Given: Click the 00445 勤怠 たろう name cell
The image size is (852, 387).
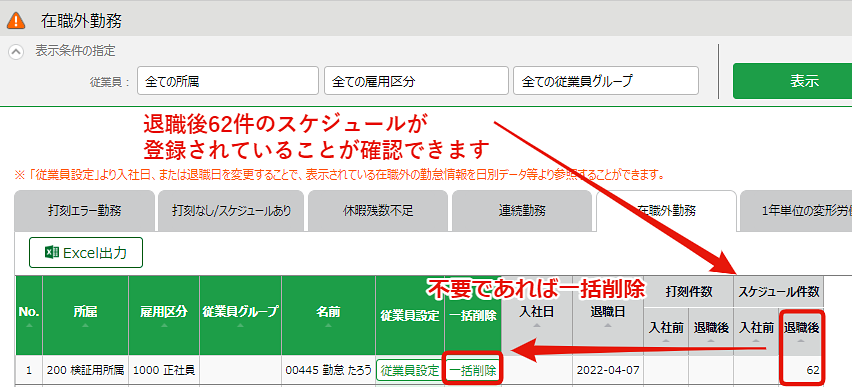Looking at the screenshot, I should point(328,371).
